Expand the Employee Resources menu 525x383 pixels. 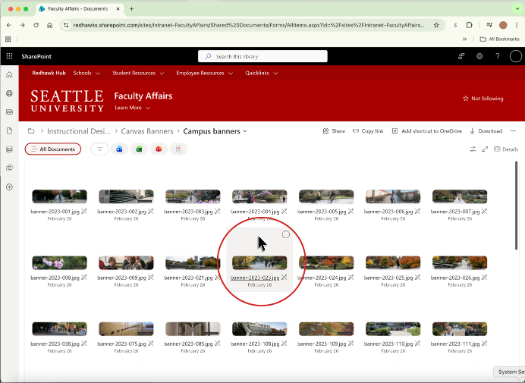205,73
